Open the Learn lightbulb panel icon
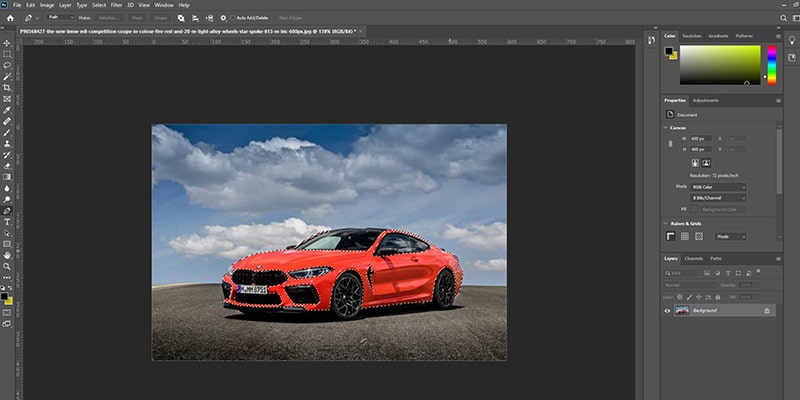 (x=792, y=40)
